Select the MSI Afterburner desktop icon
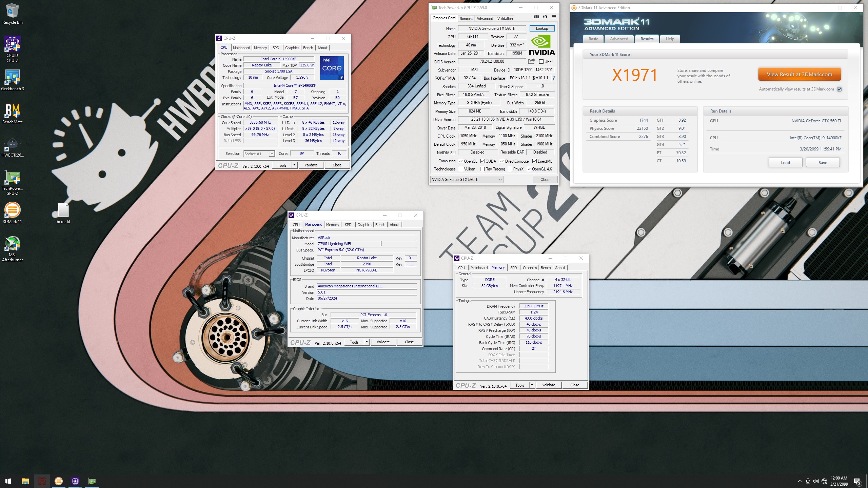868x488 pixels. (x=13, y=249)
